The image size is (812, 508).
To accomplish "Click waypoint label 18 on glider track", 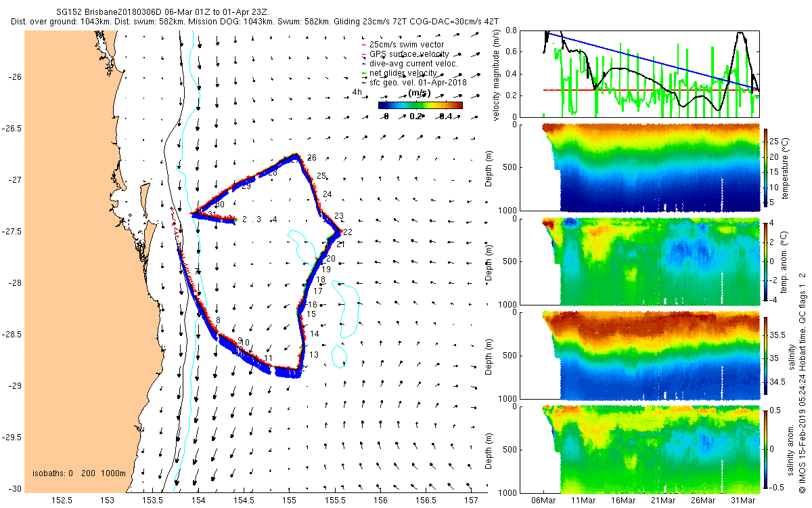I will tap(321, 280).
